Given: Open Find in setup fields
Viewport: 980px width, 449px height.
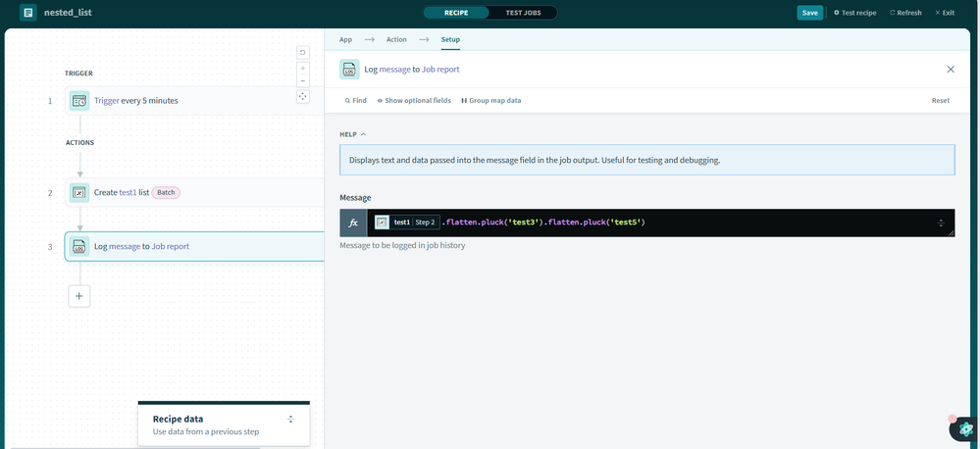Looking at the screenshot, I should (356, 101).
